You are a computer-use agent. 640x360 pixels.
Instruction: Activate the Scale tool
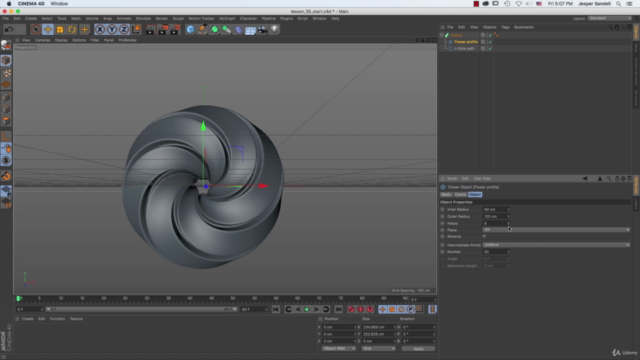(60, 29)
